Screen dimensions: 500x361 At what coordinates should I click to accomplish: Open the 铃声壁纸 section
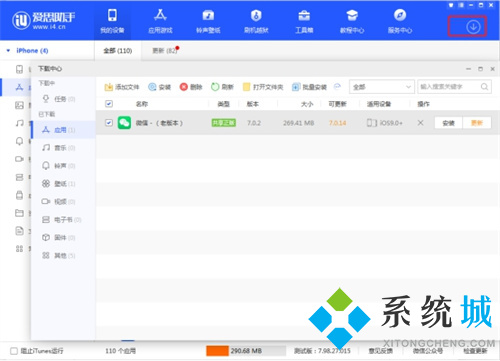click(x=208, y=21)
